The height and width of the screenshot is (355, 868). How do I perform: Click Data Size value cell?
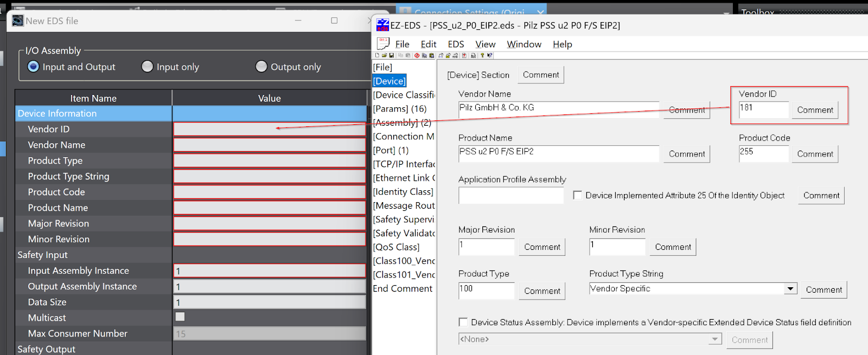(270, 302)
